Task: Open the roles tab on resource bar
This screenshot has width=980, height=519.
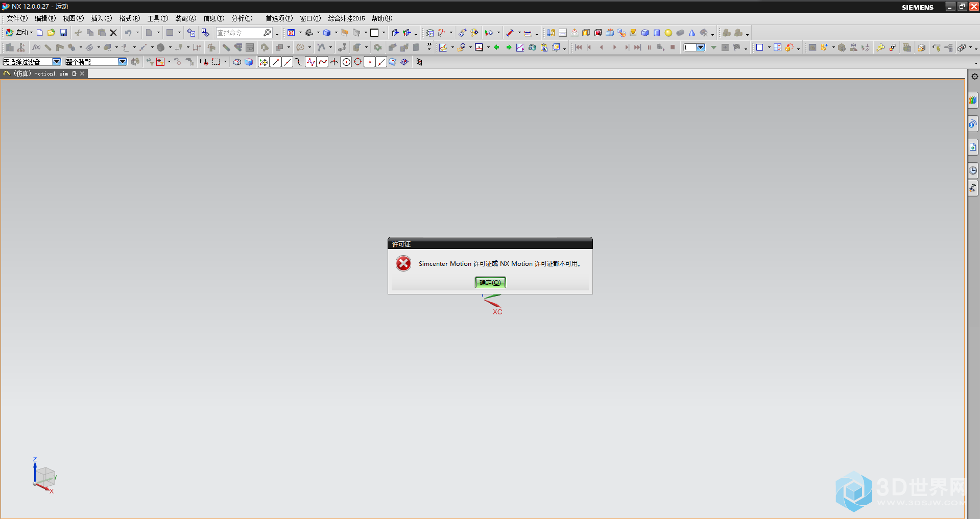Action: (973, 188)
